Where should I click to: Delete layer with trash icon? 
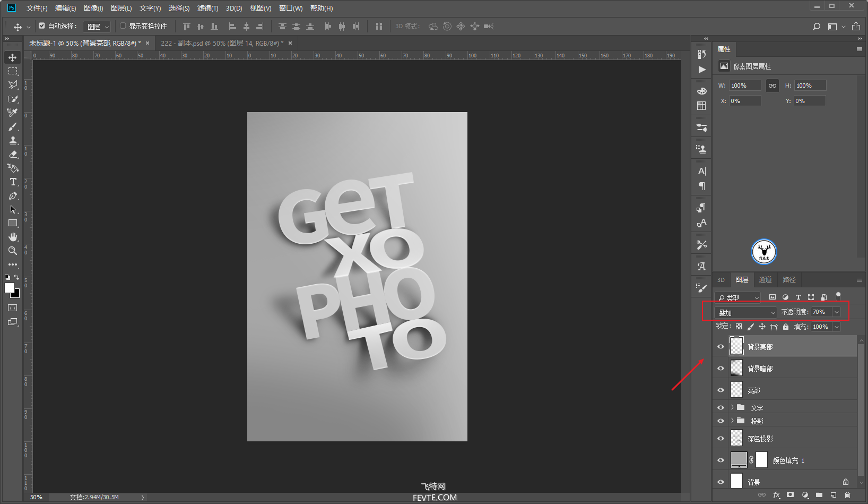[x=847, y=495]
